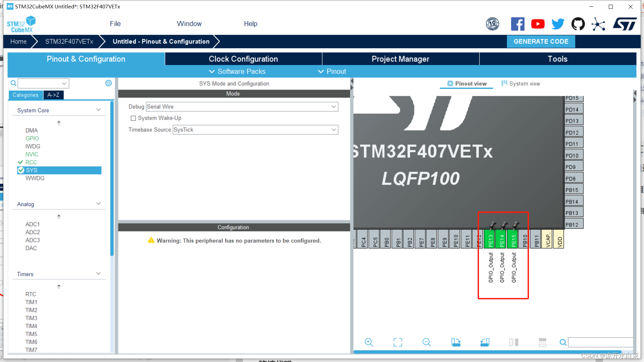Expand the Software Packs menu

click(x=237, y=71)
